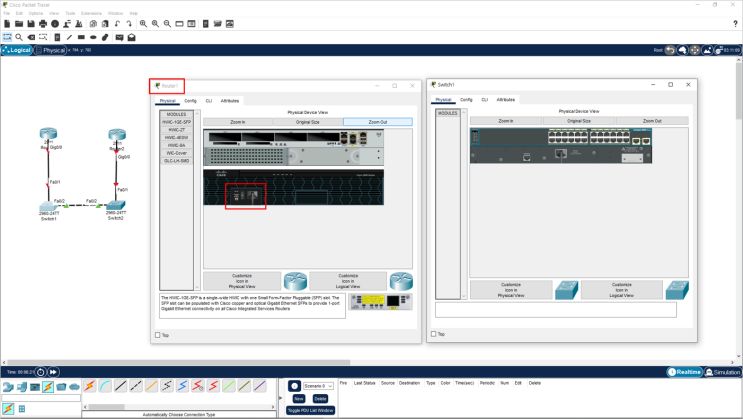Viewport: 743px width, 419px height.
Task: Activate the Select tool in the secondary toolbar
Action: (7, 37)
